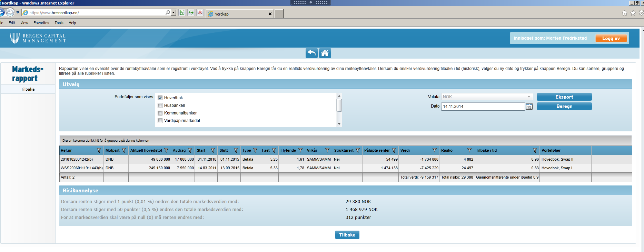Viewport: 644px width, 252px height.
Task: Open the Help menu
Action: point(72,23)
